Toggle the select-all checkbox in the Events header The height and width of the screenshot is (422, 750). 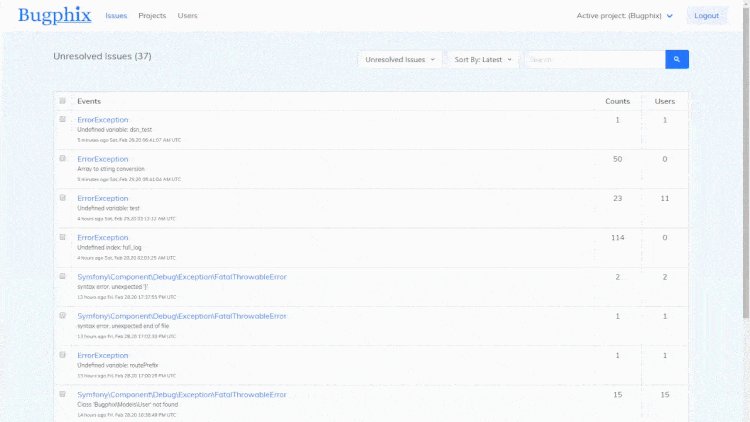coord(62,101)
